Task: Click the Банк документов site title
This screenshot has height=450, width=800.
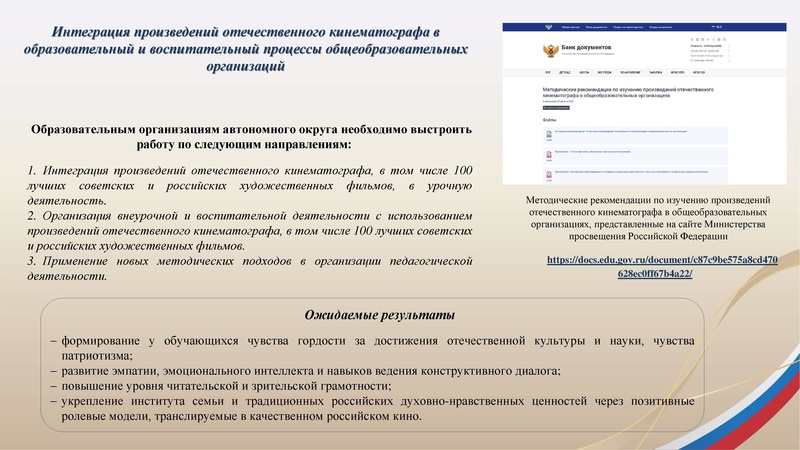Action: [x=586, y=47]
